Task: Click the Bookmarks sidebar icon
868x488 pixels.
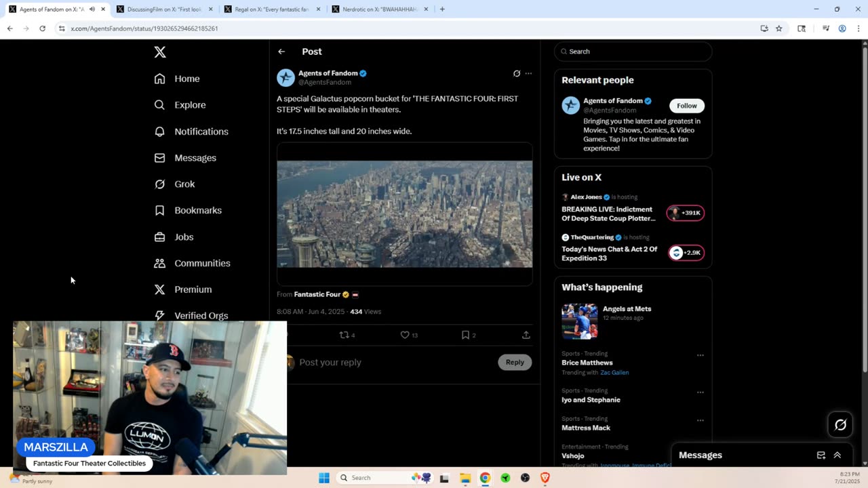Action: [x=159, y=211]
